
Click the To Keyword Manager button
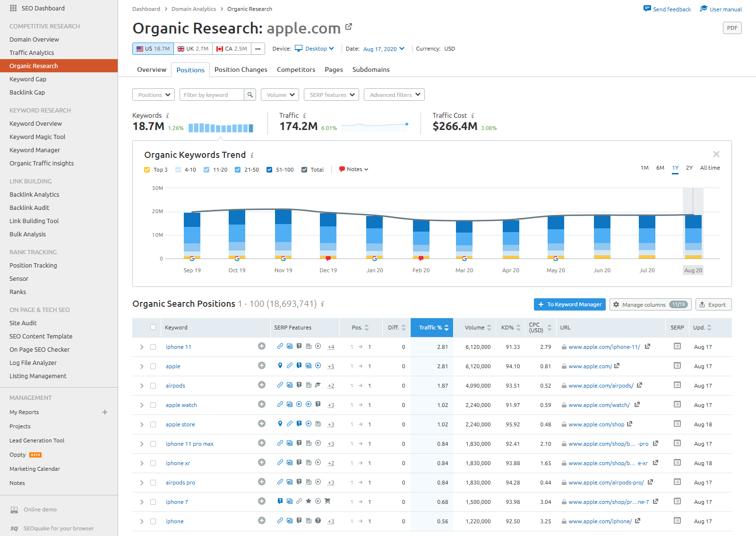[x=570, y=304]
